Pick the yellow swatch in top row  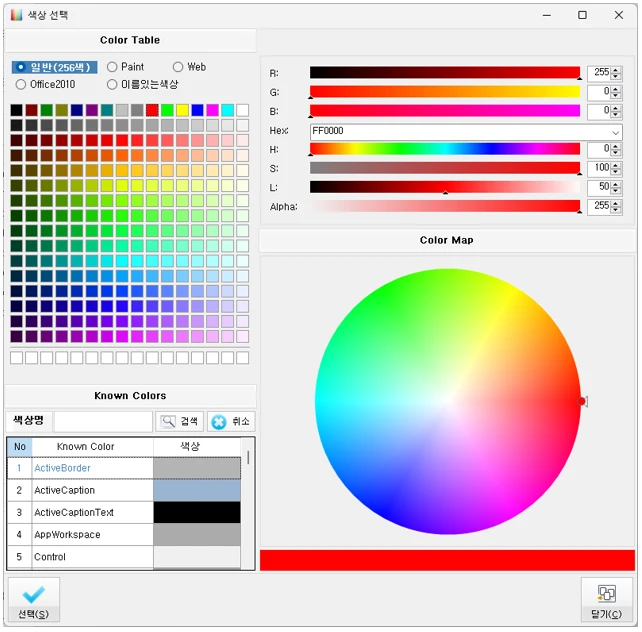pyautogui.click(x=182, y=110)
